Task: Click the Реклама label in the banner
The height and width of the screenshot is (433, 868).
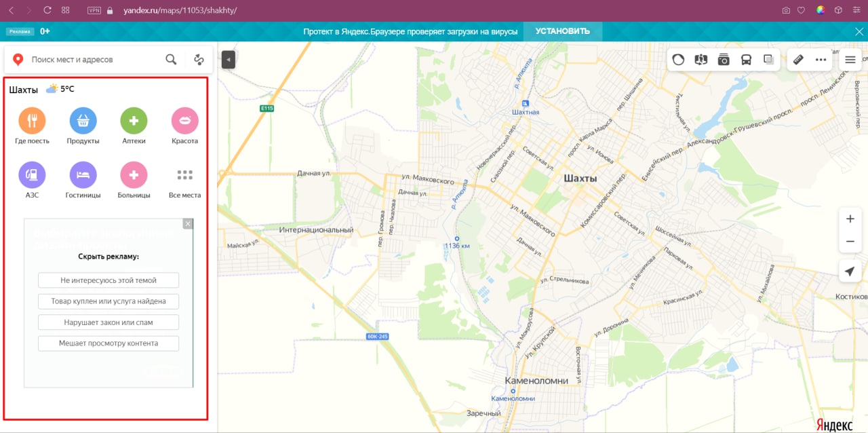Action: pyautogui.click(x=20, y=31)
